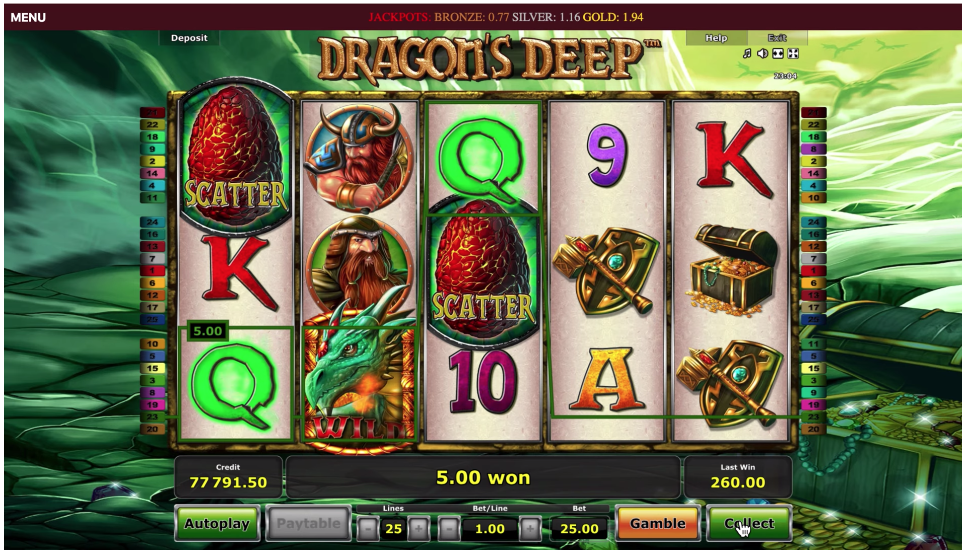Open the Help tab
Viewport: 968px width, 560px height.
pyautogui.click(x=716, y=38)
